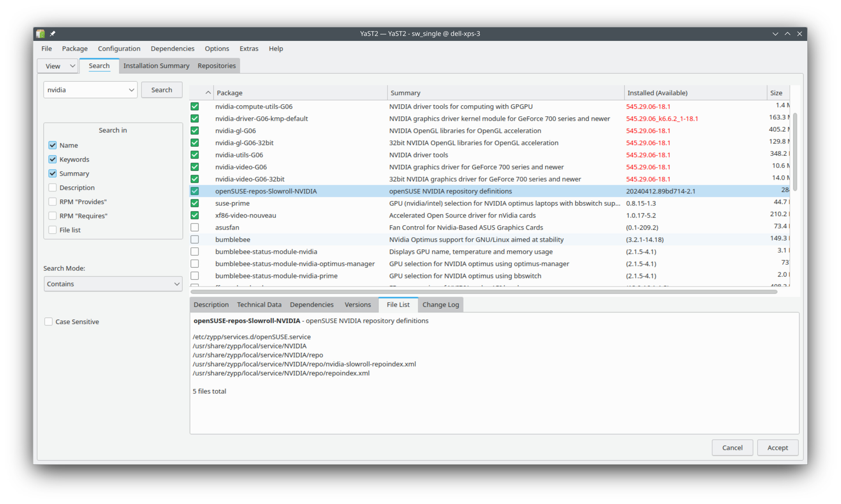Viewport: 841px width, 504px height.
Task: Sort by Installed (Available) column header
Action: tap(696, 93)
